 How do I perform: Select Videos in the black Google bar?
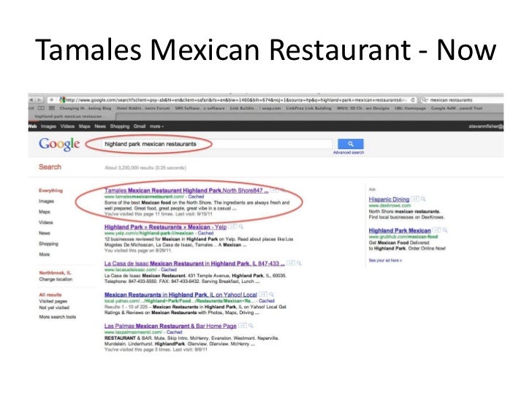[67, 126]
